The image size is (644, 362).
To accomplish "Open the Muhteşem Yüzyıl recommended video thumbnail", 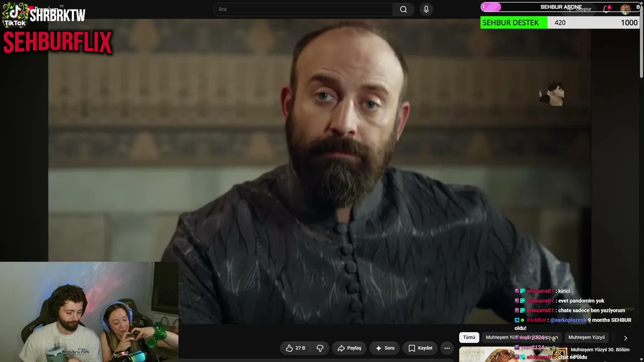I will pyautogui.click(x=513, y=354).
